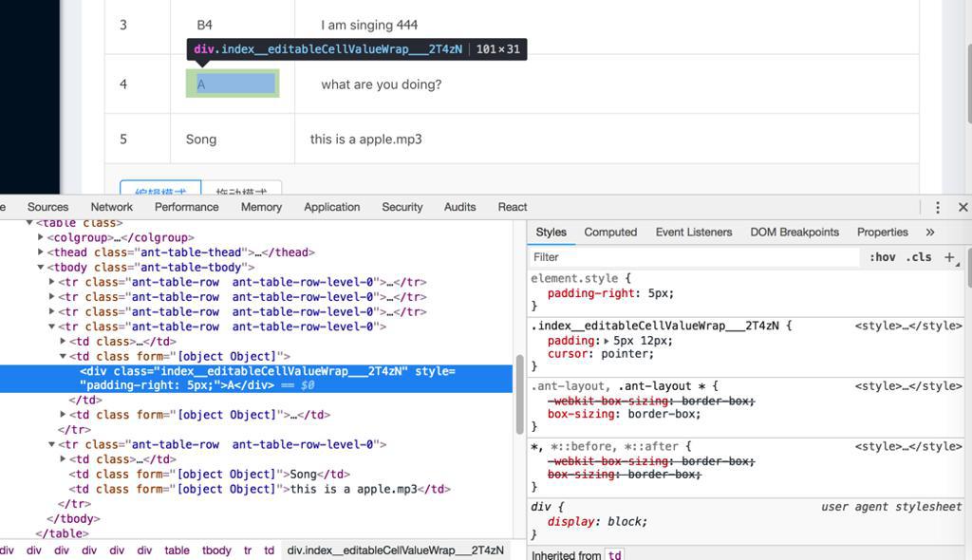Expand the second ant-table-row tr node
The image size is (972, 560).
pyautogui.click(x=51, y=296)
